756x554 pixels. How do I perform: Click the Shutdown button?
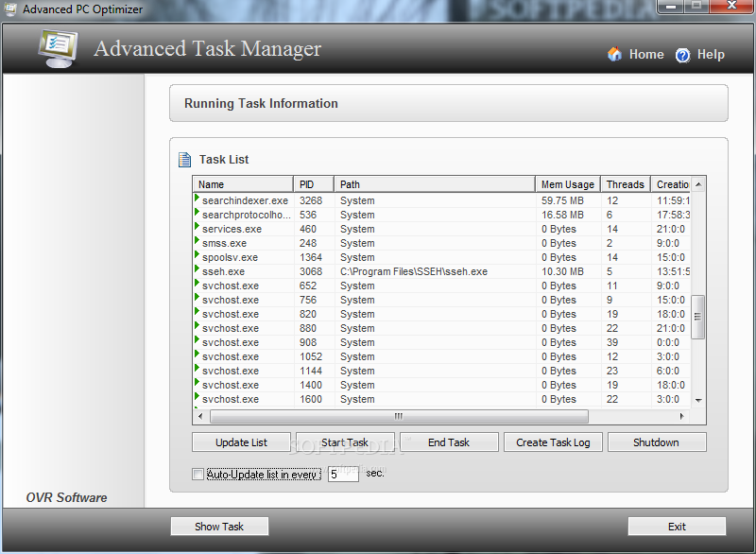[657, 442]
